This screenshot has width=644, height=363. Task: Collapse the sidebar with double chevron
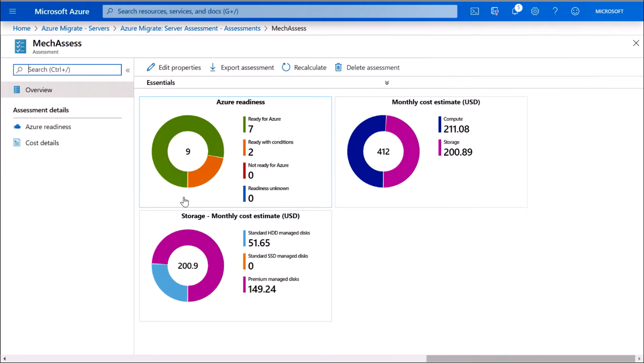(x=128, y=70)
